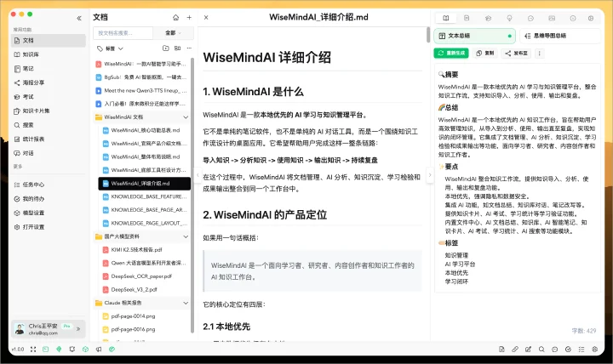Open 模型设置 in the sidebar

49,213
